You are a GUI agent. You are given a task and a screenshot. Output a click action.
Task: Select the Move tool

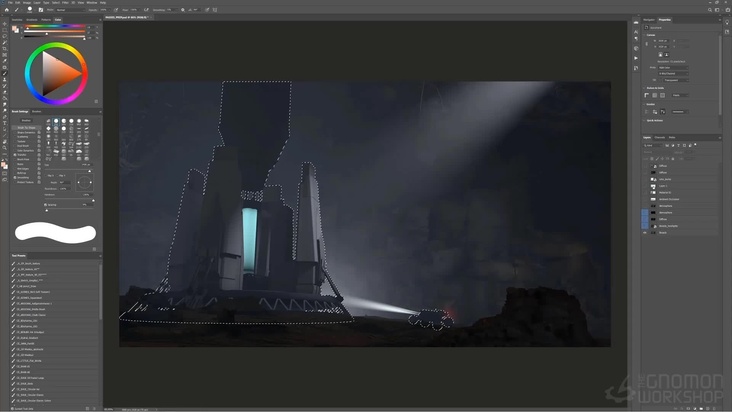5,23
